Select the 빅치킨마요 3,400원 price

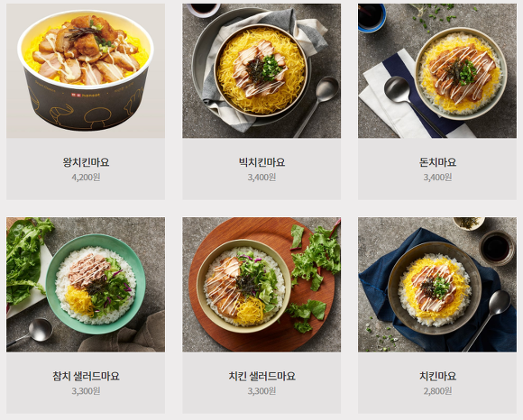click(x=261, y=177)
